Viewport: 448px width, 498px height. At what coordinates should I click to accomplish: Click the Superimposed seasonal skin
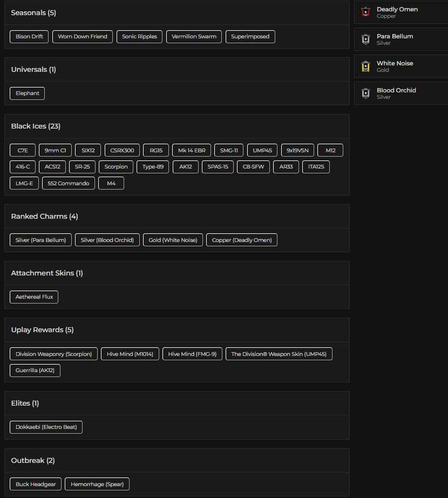[250, 37]
